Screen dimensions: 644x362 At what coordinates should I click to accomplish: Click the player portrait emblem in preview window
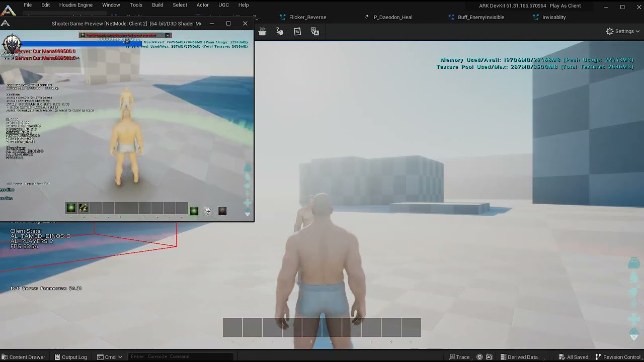point(12,44)
